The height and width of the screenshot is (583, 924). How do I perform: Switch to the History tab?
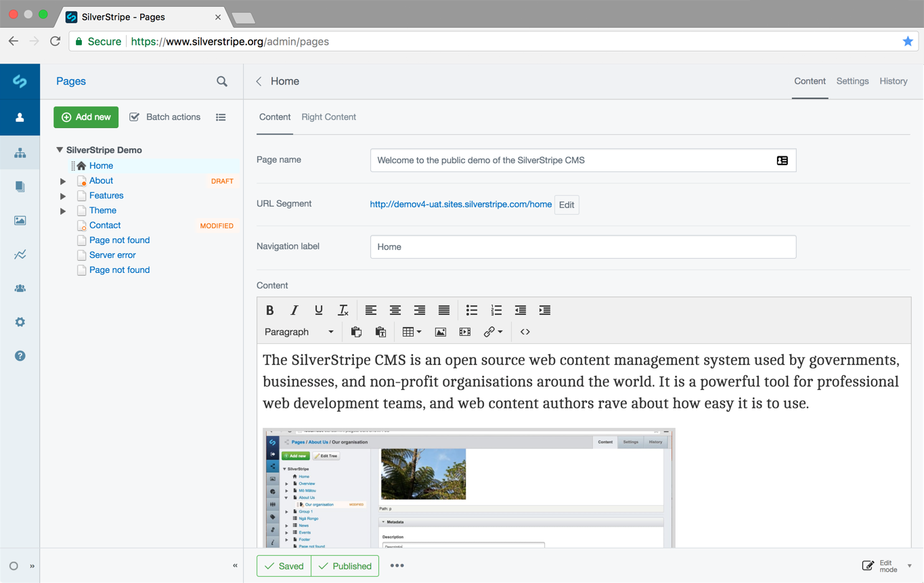(x=893, y=81)
